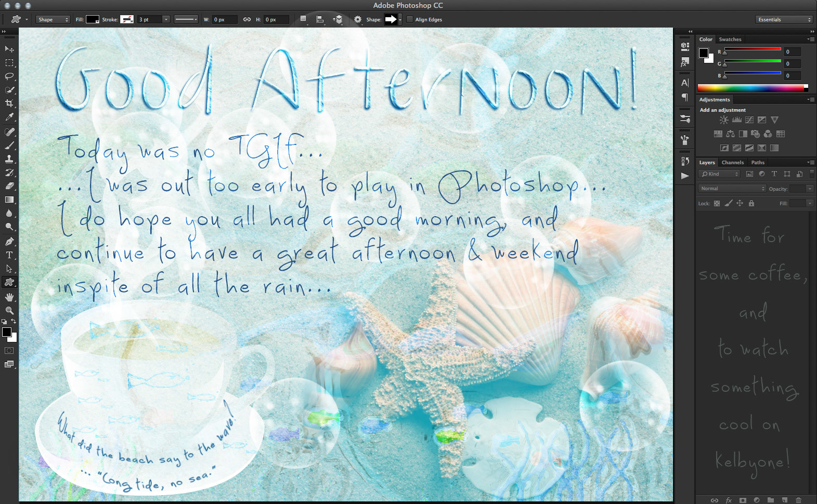Select the Blur tool
The image size is (817, 504).
[9, 213]
